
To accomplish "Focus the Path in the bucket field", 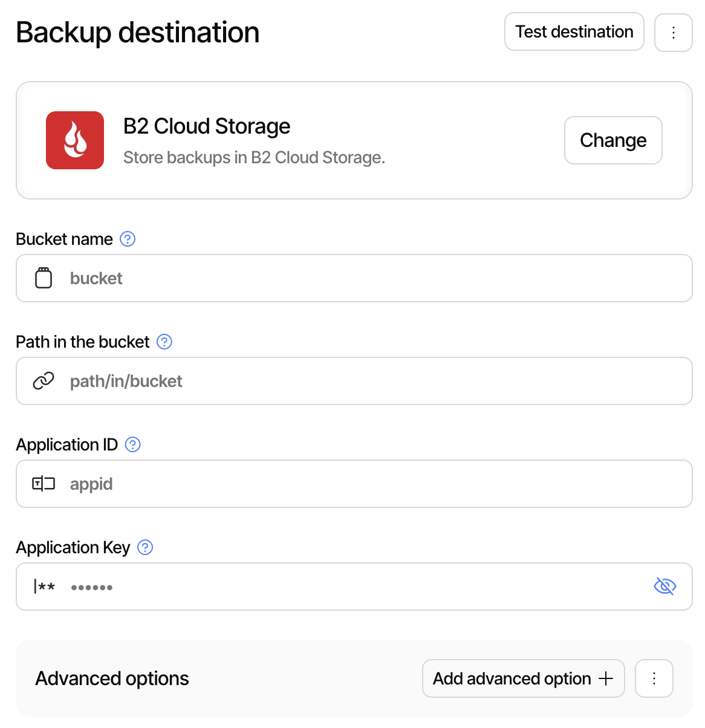I will point(354,381).
